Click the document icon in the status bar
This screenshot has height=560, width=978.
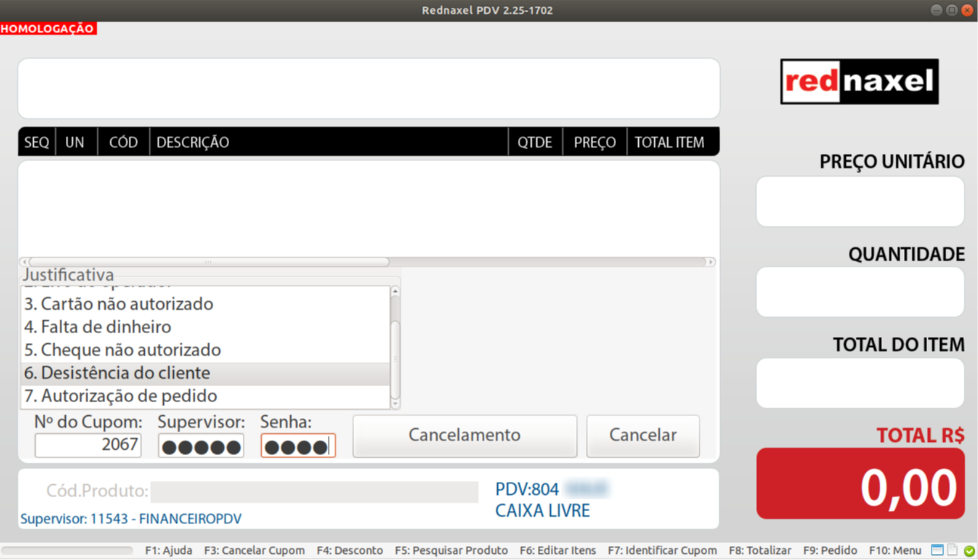click(x=953, y=550)
